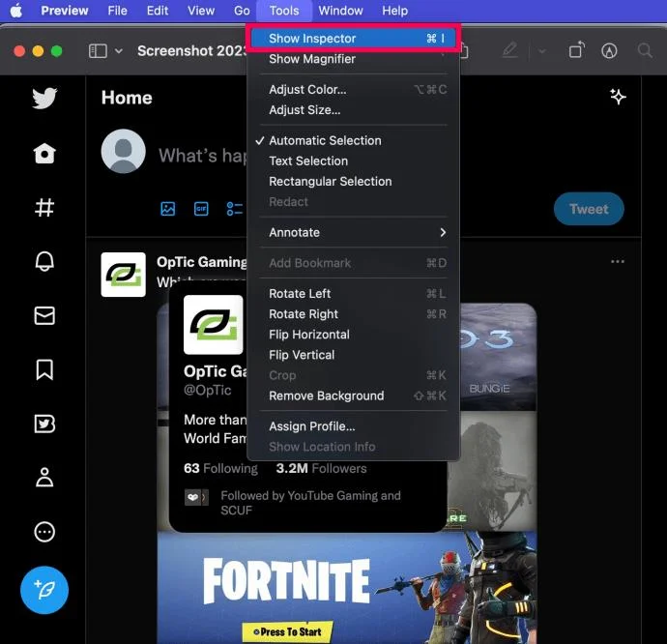This screenshot has width=667, height=644.
Task: Open the Profile person icon
Action: [44, 477]
